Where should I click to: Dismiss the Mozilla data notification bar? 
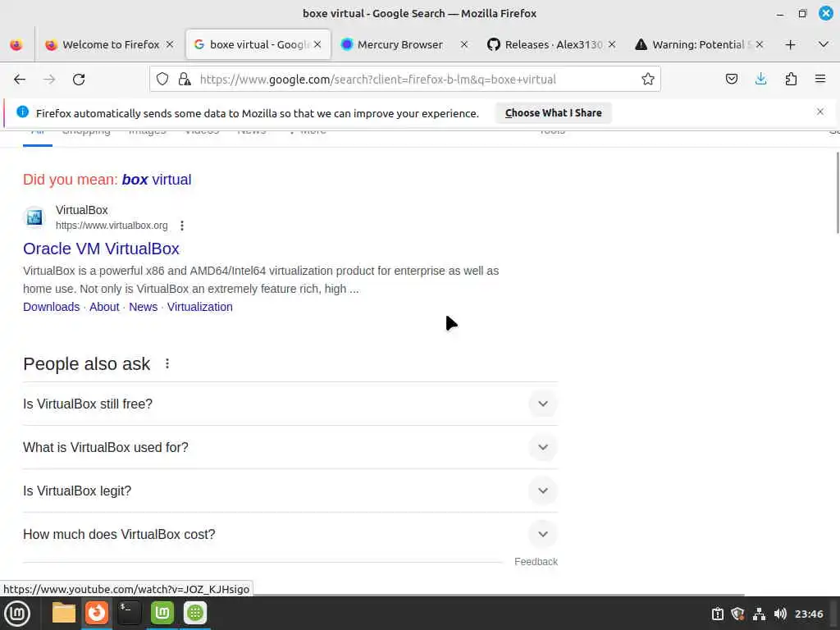pyautogui.click(x=820, y=112)
